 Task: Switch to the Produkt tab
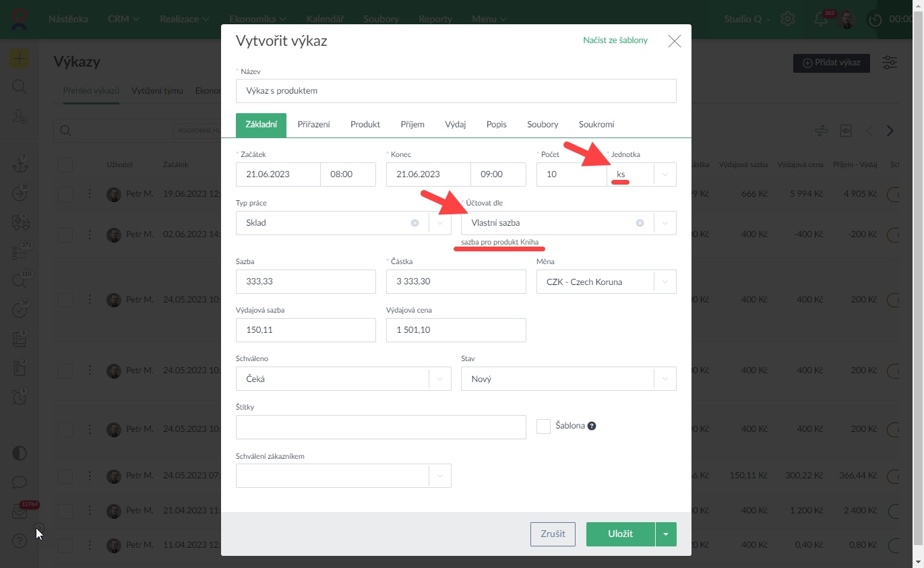(365, 125)
